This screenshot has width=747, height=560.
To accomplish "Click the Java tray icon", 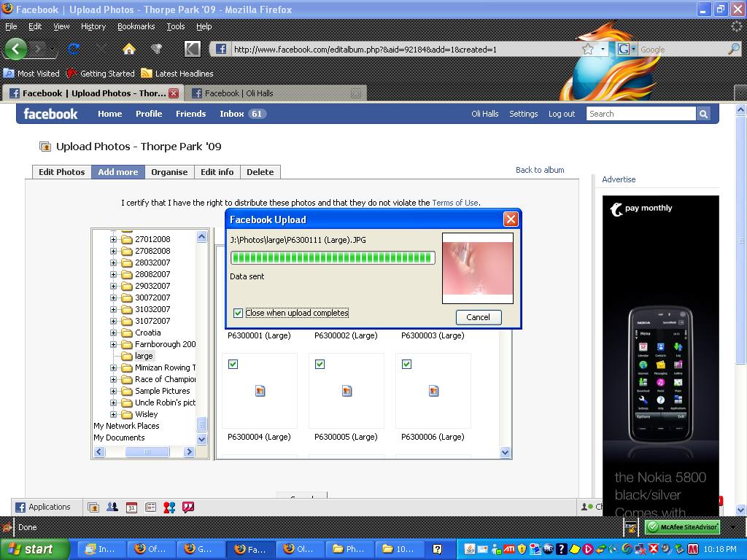I will click(x=469, y=549).
